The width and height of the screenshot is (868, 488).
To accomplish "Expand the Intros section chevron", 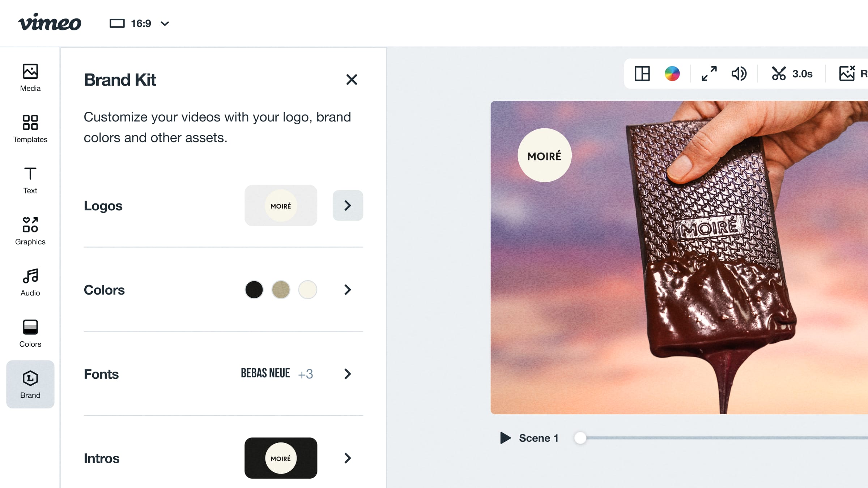I will 348,458.
